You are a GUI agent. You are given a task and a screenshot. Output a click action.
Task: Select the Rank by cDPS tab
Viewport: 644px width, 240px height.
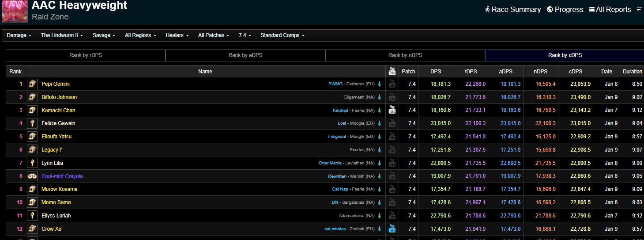coord(565,55)
